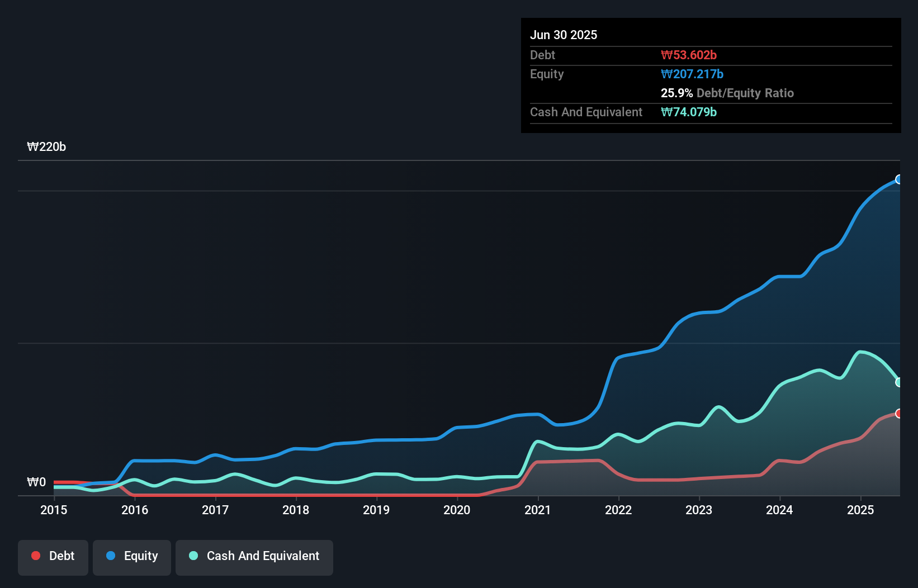The image size is (918, 588).
Task: Click the ₩53.602b debt value in tooltip
Action: [689, 55]
